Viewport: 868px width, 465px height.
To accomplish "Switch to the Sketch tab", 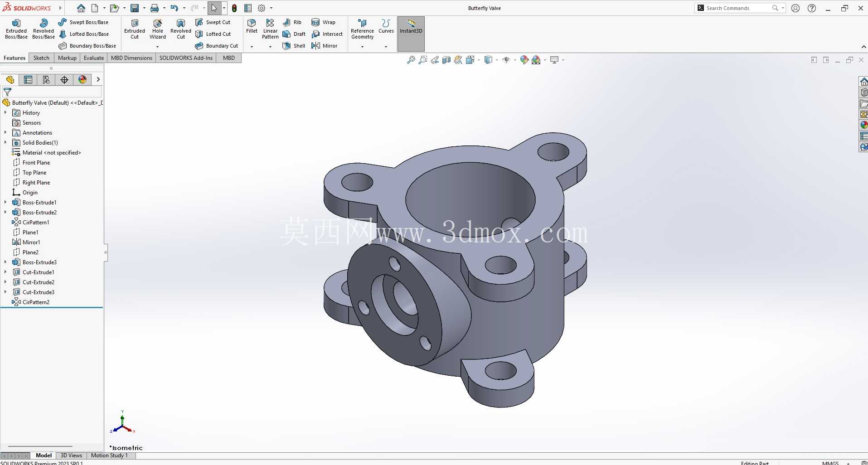I will coord(41,58).
